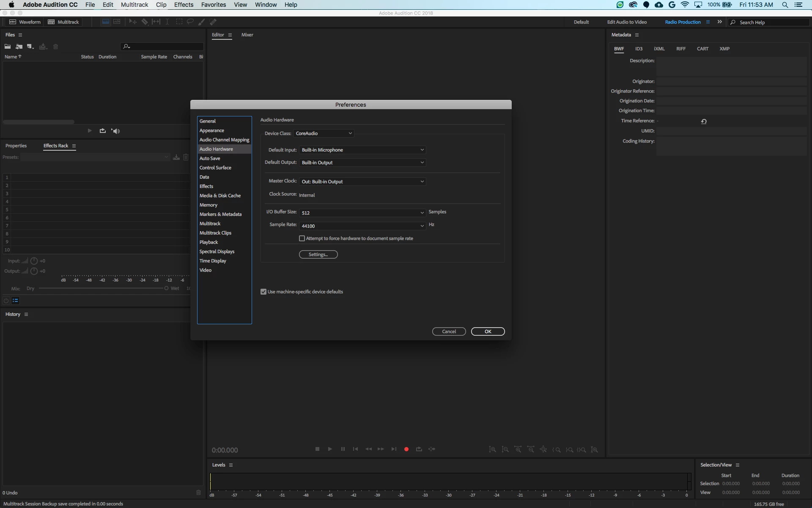Select the Razor tool in toolbar
Viewport: 812px width, 508px height.
coord(145,22)
